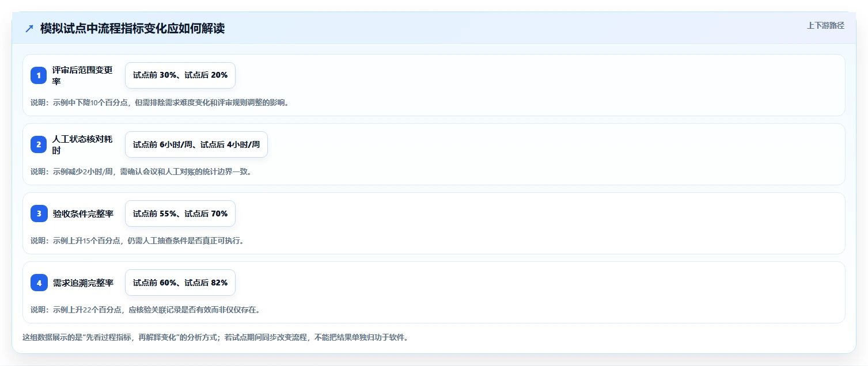Click the note about 示例上升15个百分点

tap(138, 241)
